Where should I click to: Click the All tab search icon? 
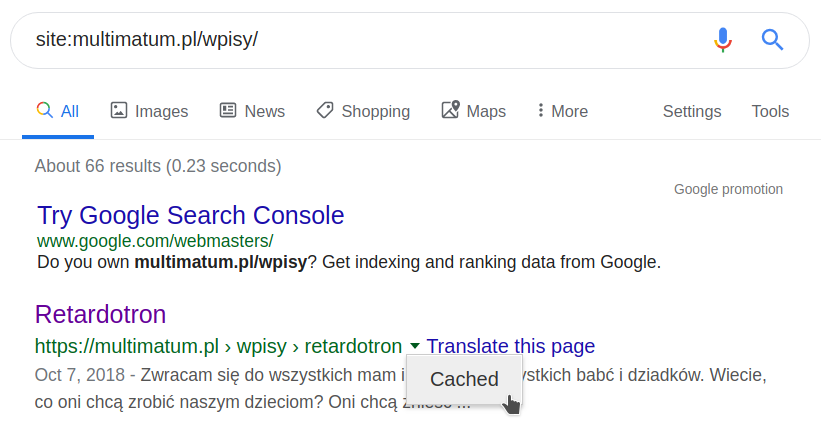tap(44, 111)
